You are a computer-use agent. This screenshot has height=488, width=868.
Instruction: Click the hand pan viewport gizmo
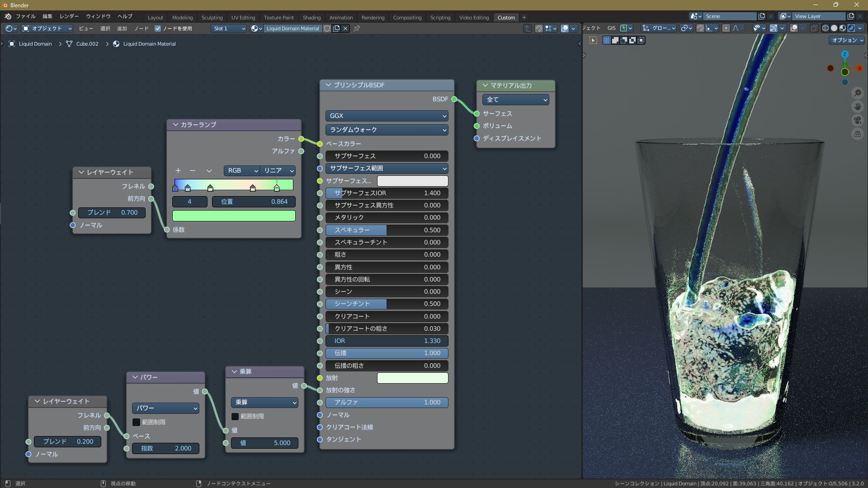857,107
